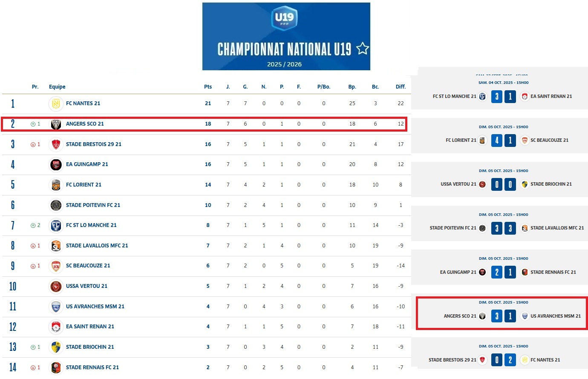Click EA Guingamp logo in the standings table
588x379 pixels.
click(56, 164)
